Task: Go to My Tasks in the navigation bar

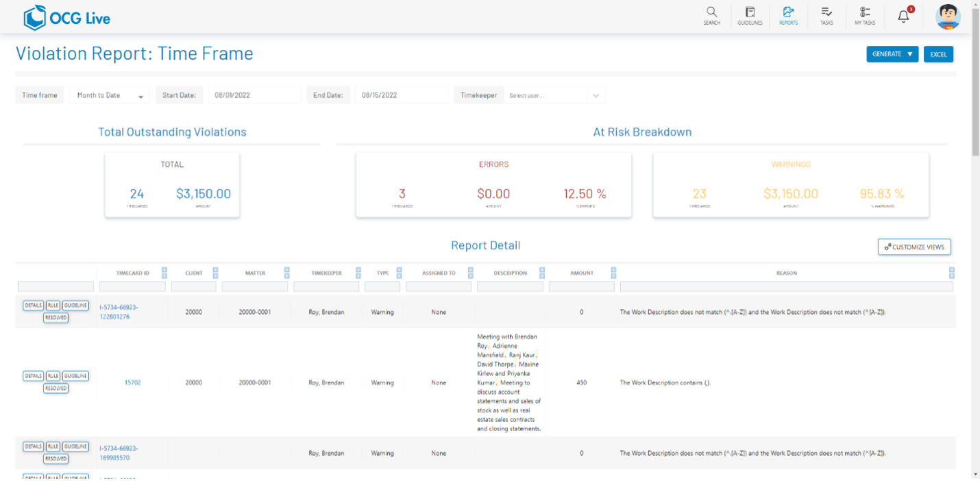Action: [x=864, y=15]
